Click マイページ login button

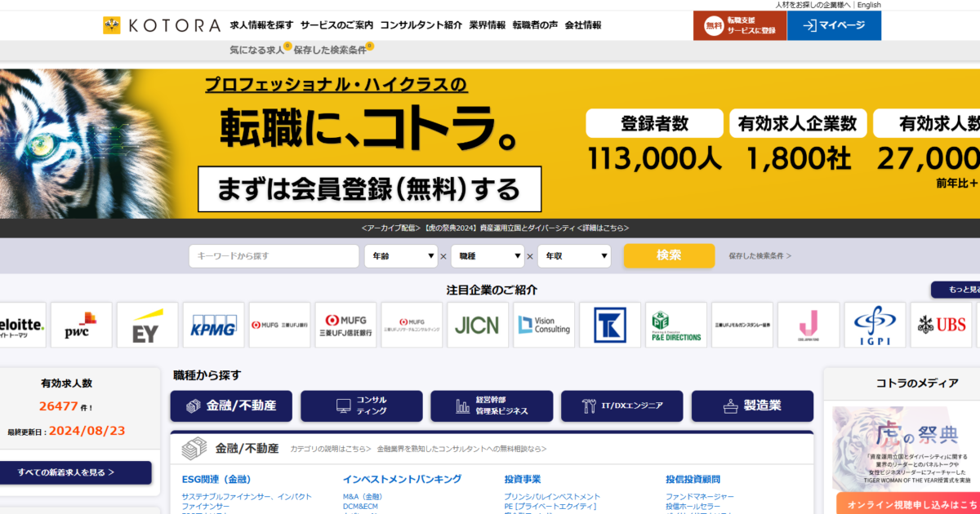click(834, 25)
